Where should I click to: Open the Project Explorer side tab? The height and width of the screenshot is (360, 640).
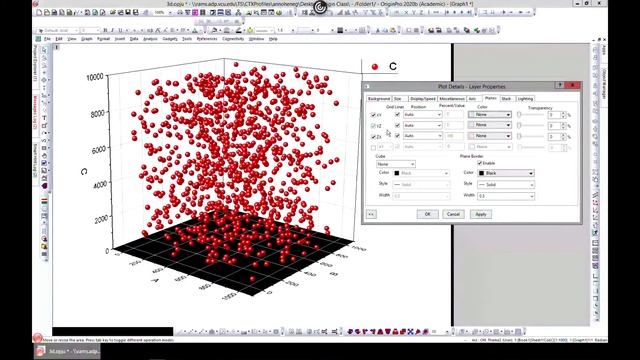pos(36,62)
